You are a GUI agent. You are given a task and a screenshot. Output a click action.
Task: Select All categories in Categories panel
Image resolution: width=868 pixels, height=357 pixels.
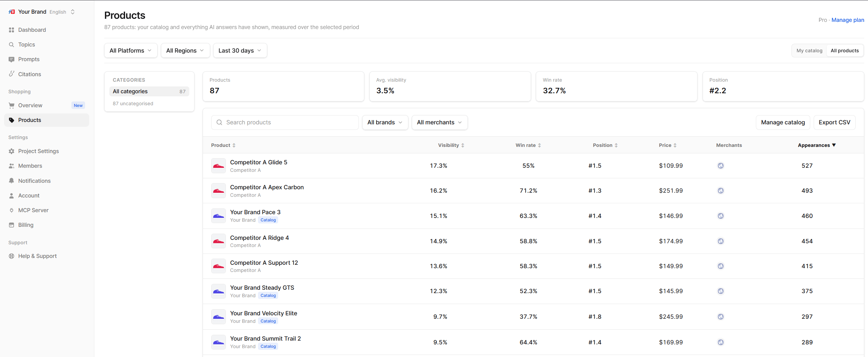149,91
